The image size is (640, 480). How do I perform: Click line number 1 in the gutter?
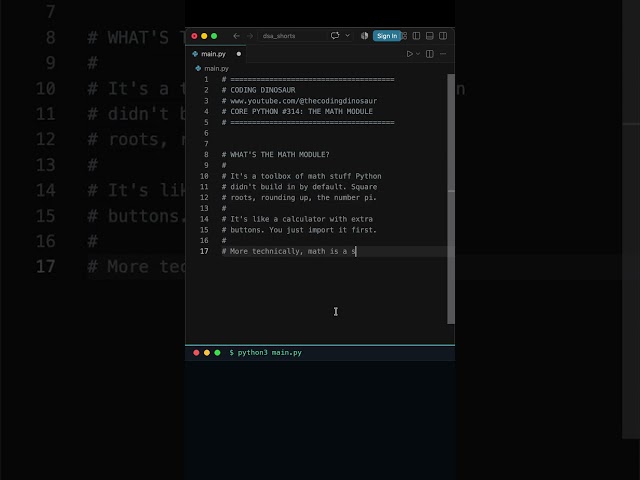[206, 79]
